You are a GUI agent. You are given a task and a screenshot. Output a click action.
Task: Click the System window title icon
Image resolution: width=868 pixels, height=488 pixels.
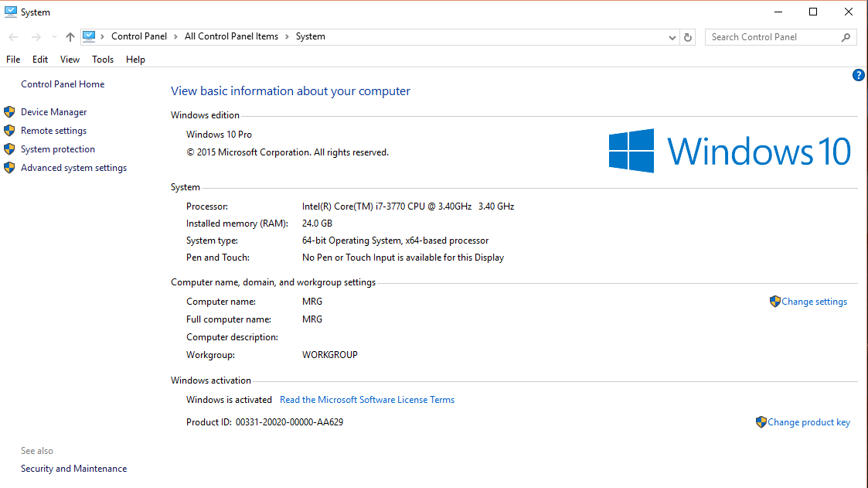(11, 12)
